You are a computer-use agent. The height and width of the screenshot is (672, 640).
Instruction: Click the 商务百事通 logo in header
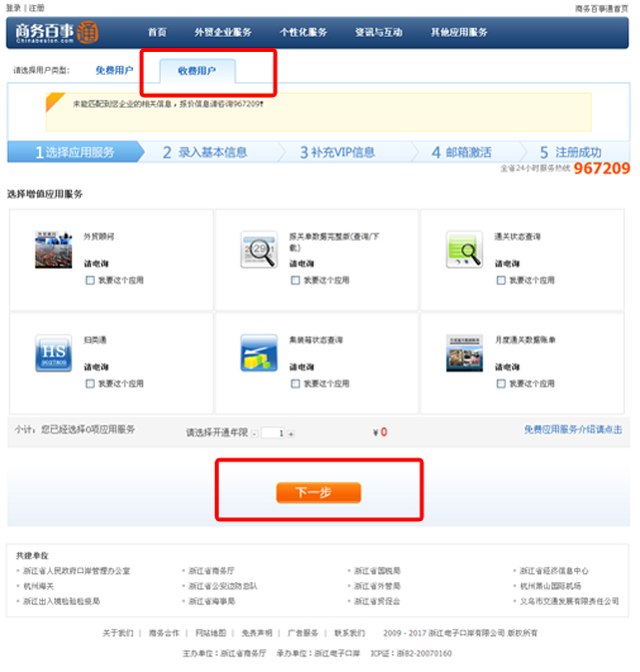(x=57, y=33)
